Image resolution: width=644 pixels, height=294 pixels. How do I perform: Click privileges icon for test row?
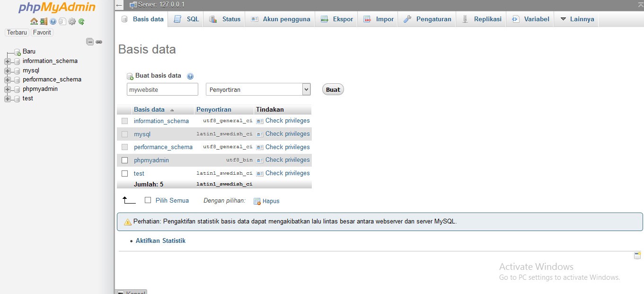tap(260, 174)
